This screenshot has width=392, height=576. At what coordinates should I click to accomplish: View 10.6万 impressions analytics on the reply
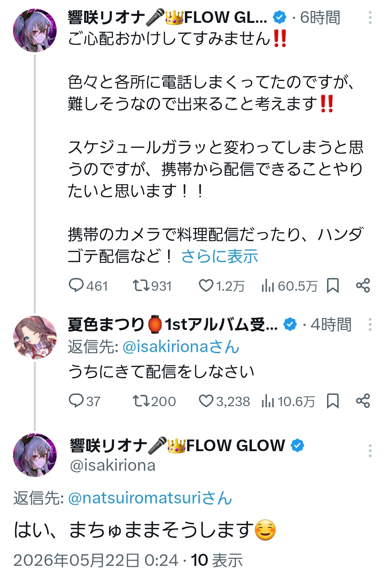(288, 401)
